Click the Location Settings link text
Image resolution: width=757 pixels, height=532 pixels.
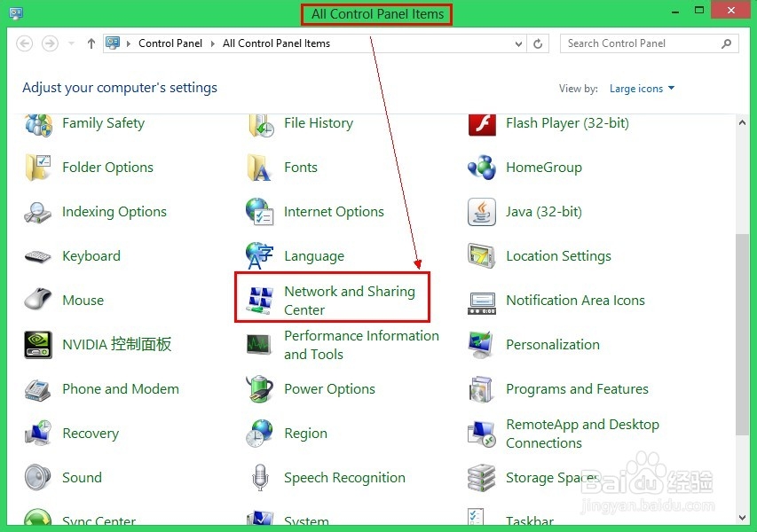coord(558,256)
